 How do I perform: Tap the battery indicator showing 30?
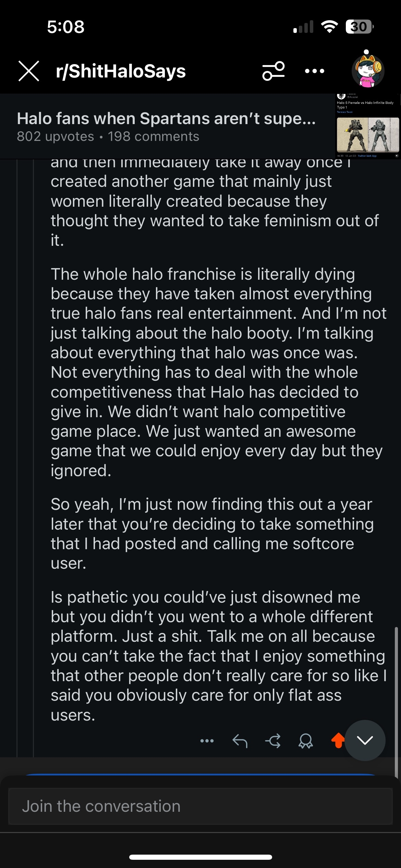(x=359, y=27)
